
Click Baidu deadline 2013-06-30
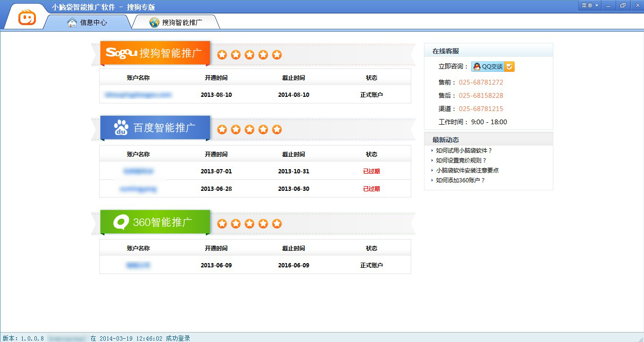coord(294,189)
